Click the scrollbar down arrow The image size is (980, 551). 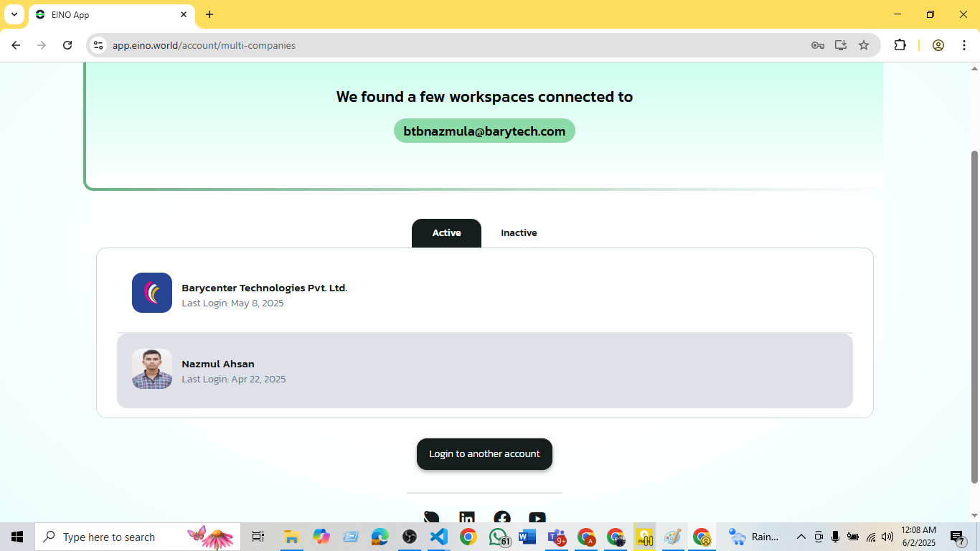point(974,516)
